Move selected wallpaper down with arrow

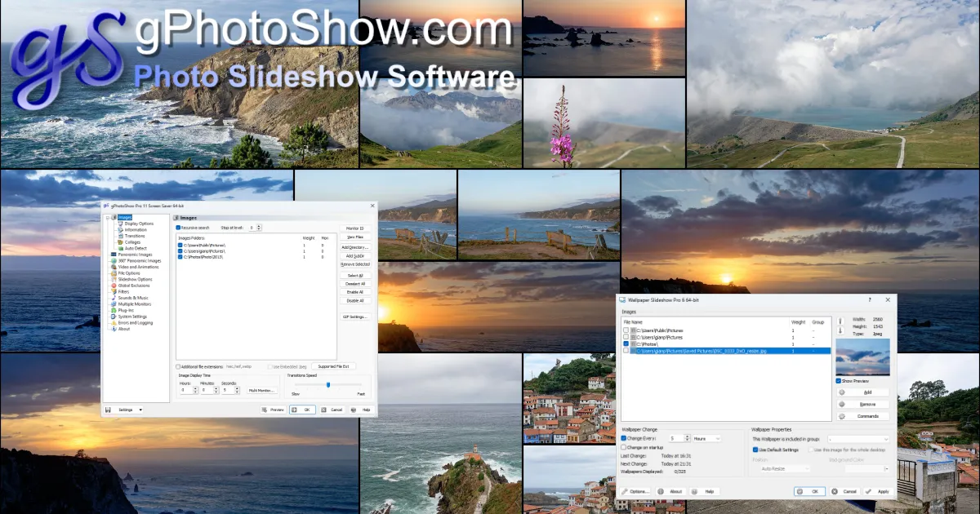840,331
